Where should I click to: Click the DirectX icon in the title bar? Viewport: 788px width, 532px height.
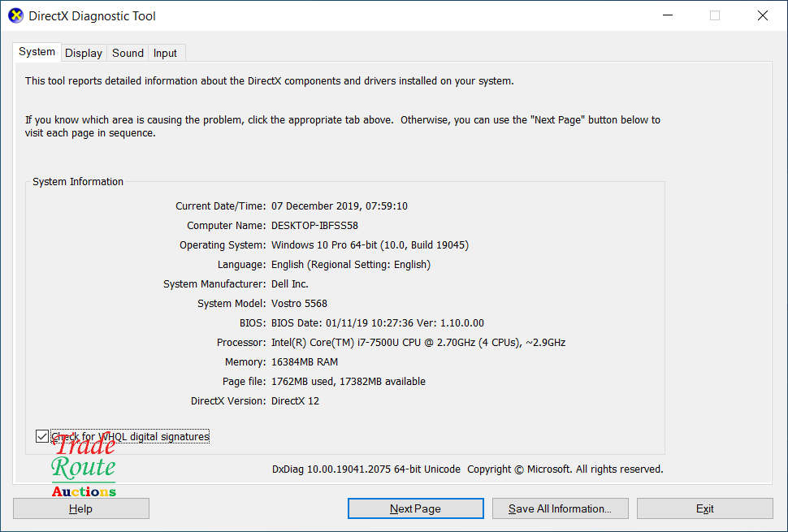pyautogui.click(x=15, y=15)
